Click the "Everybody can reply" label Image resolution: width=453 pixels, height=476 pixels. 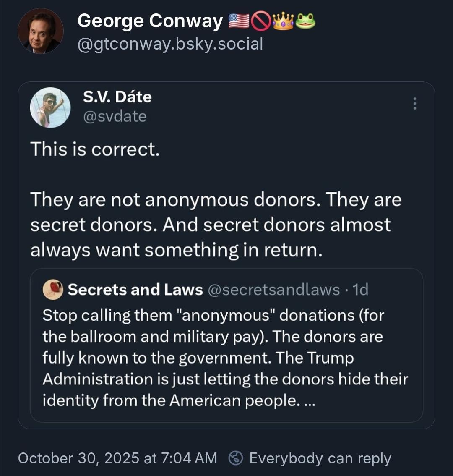click(x=320, y=458)
